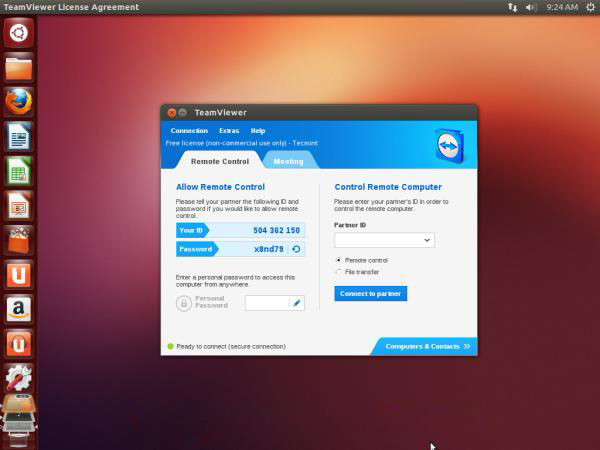Click the padlock Personal Password icon
Image resolution: width=600 pixels, height=450 pixels.
click(x=184, y=303)
